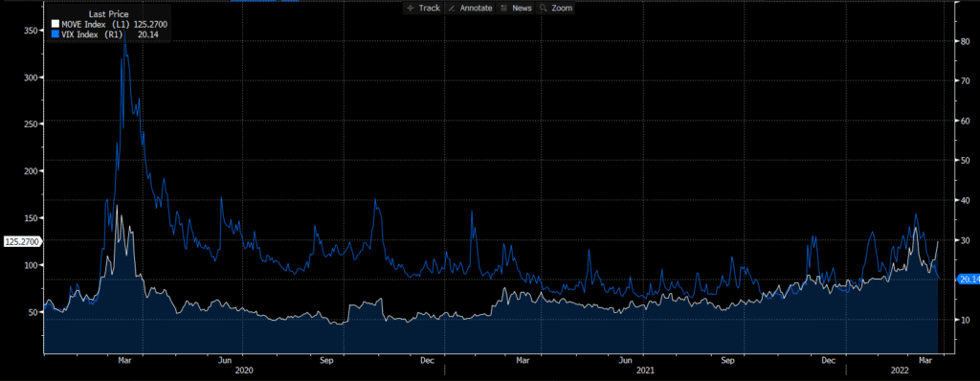Select the MOVE Index legend label
Image resolution: width=980 pixels, height=381 pixels.
[x=87, y=24]
